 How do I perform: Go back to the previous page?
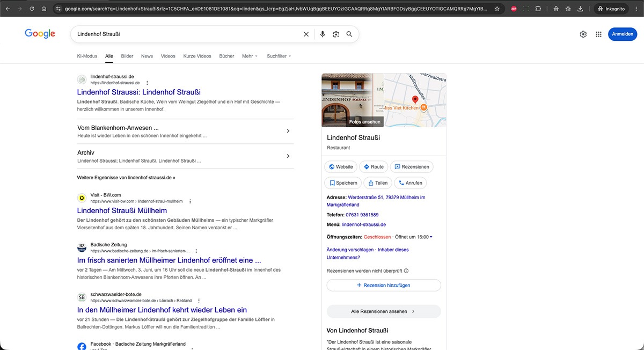[8, 9]
